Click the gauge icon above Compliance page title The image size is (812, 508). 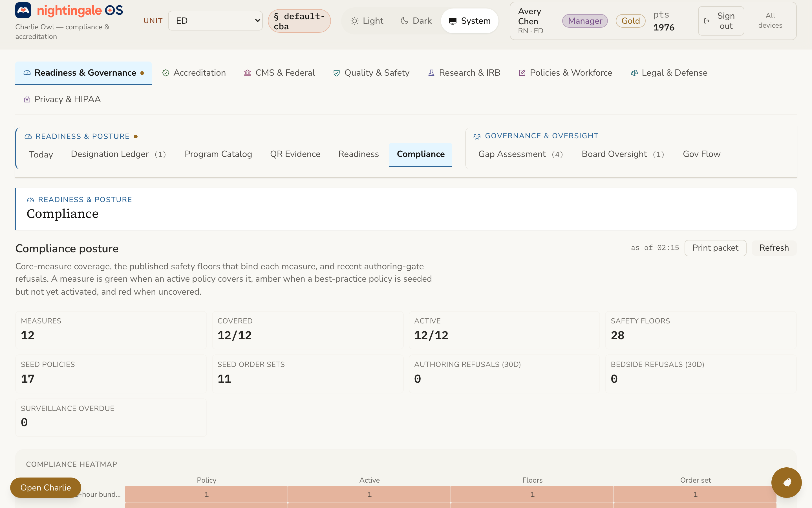(30, 200)
